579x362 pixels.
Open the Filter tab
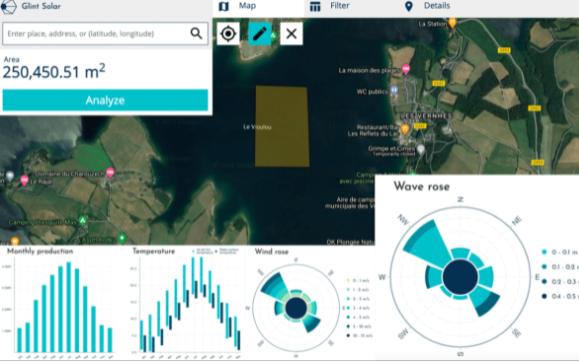click(329, 6)
